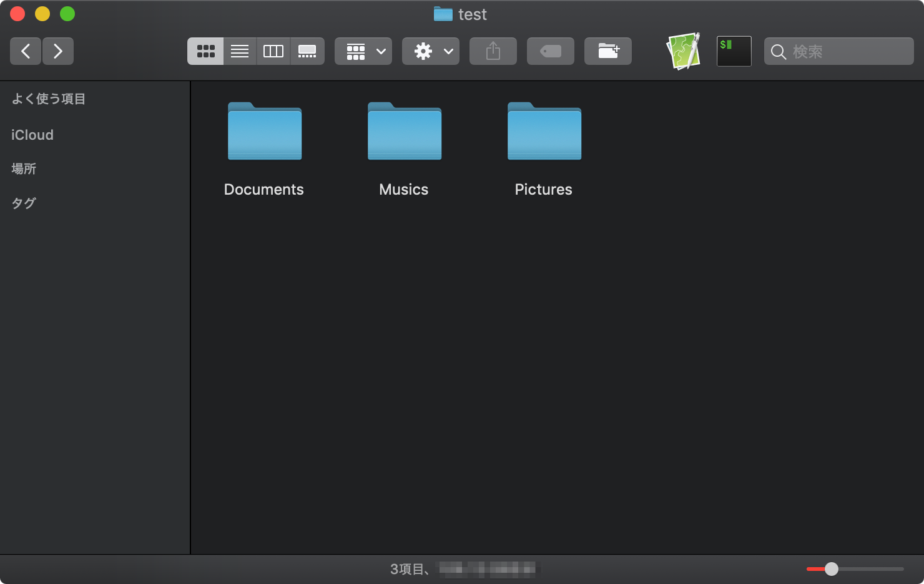Go forward to next folder
The width and height of the screenshot is (924, 584).
click(58, 51)
